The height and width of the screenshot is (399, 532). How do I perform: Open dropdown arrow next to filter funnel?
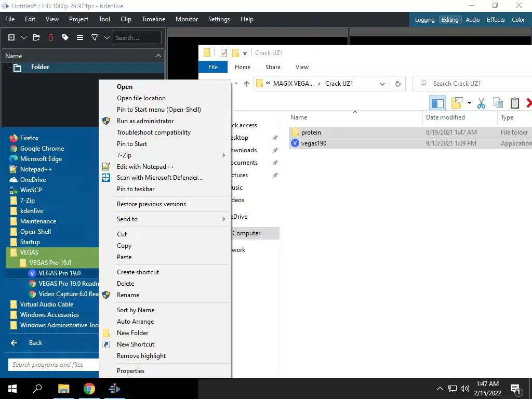pos(107,37)
